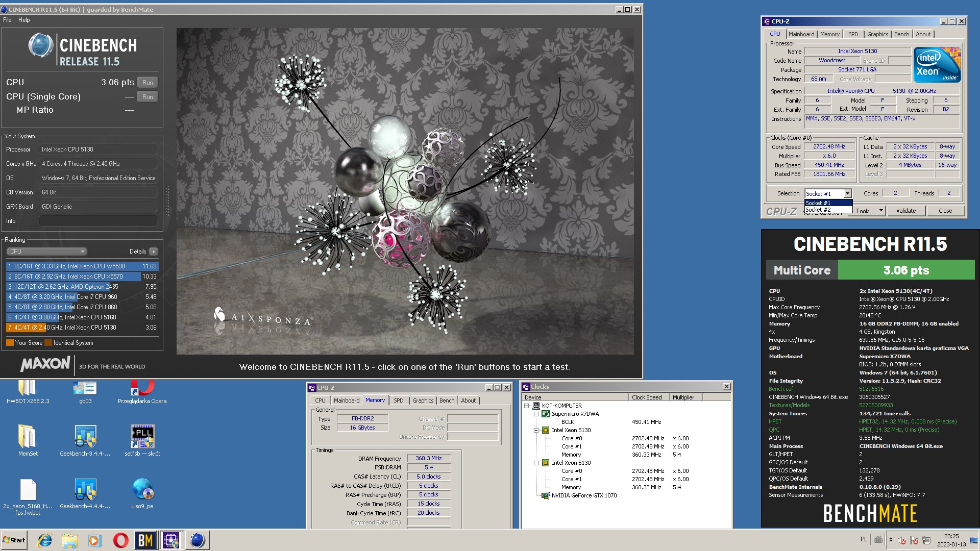This screenshot has height=551, width=980.
Task: Click the on-screen keyboard tray icon
Action: click(x=878, y=539)
